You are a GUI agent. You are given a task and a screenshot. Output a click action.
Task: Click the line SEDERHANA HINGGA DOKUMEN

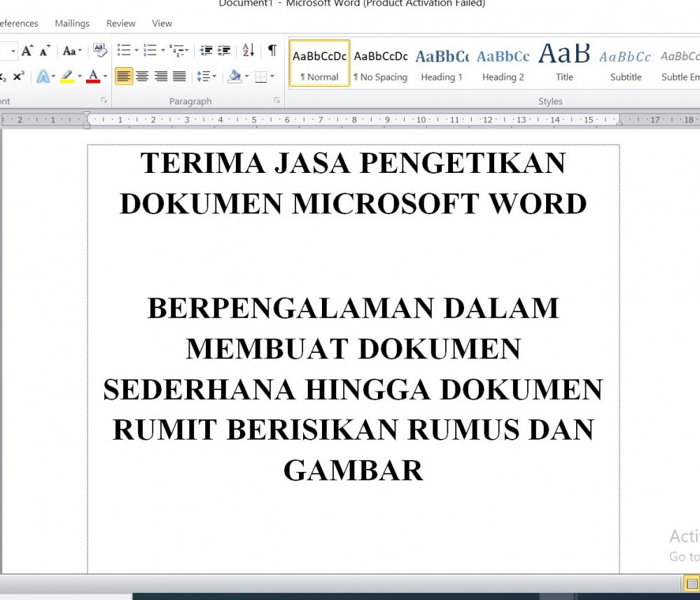[x=353, y=389]
